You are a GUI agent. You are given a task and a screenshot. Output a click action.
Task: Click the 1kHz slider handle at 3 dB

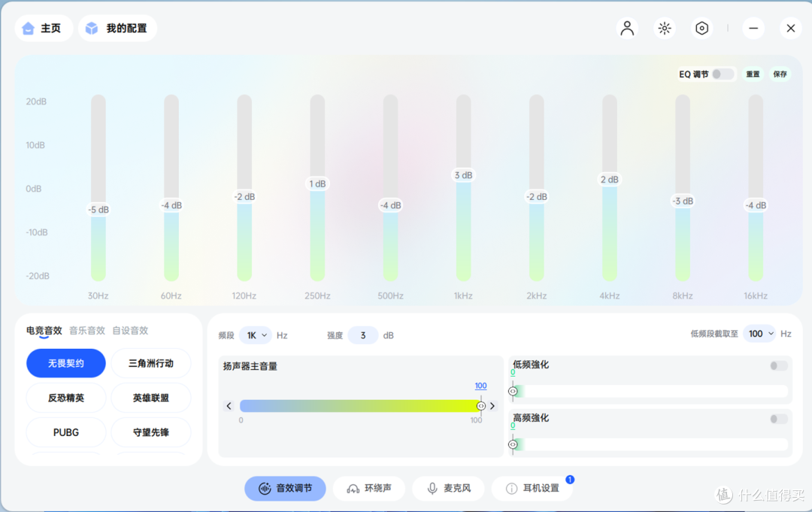(463, 175)
